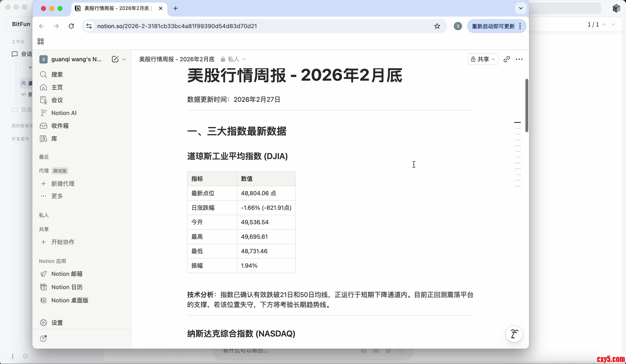Click the browser address bar URL
Viewport: 626px width, 364px height.
coord(177,26)
